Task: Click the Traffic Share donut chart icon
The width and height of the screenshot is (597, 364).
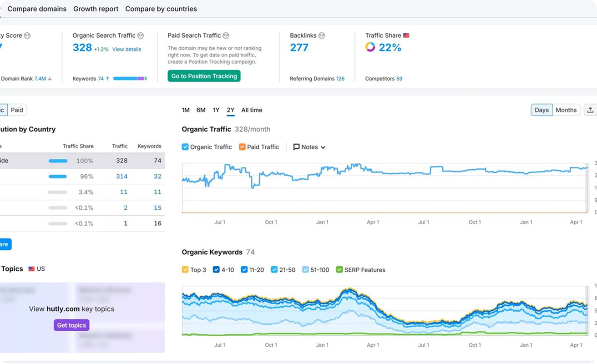Action: 370,47
